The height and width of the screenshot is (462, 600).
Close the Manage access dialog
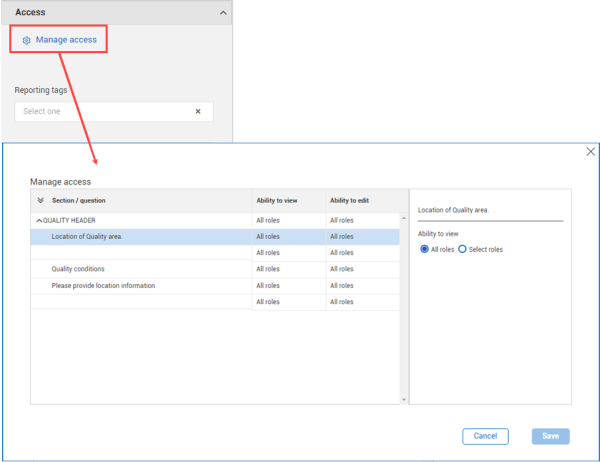point(590,152)
